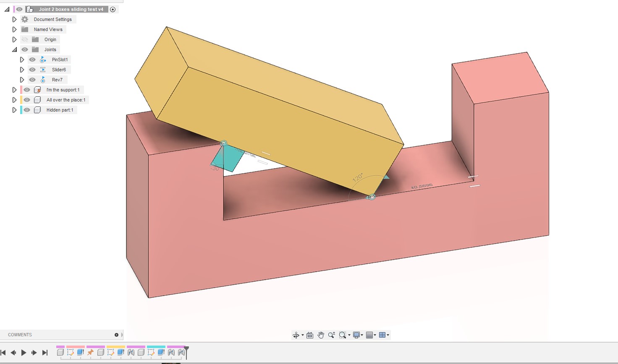Select the Slider6 joint icon
This screenshot has width=618, height=364.
[x=43, y=70]
